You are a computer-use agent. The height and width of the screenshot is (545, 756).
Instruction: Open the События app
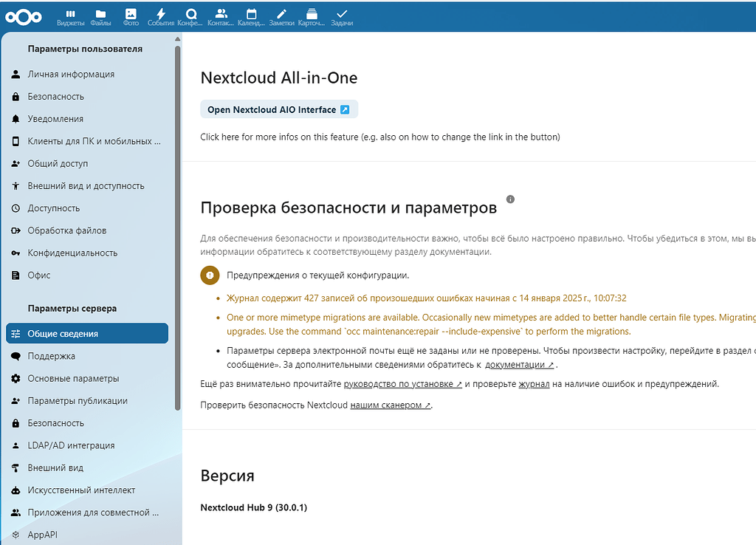click(x=160, y=16)
